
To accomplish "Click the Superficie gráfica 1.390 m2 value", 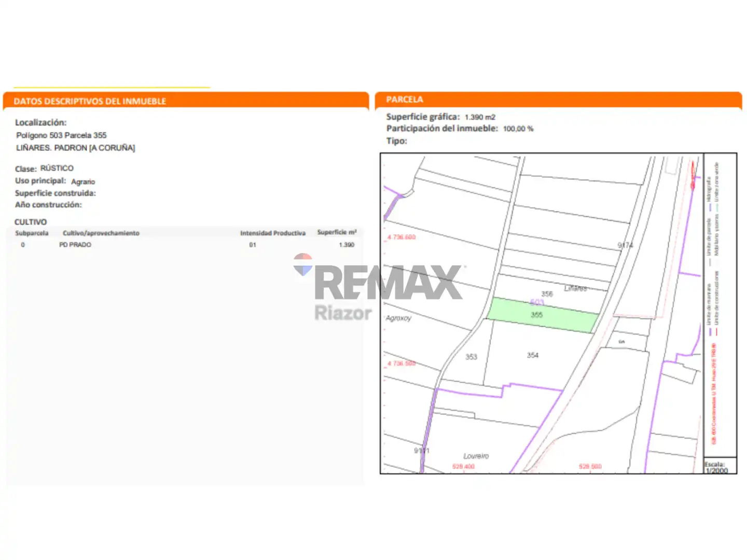I will click(x=480, y=117).
